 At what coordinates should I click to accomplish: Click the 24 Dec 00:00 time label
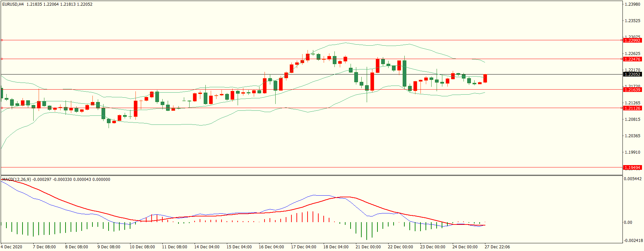tap(465, 247)
